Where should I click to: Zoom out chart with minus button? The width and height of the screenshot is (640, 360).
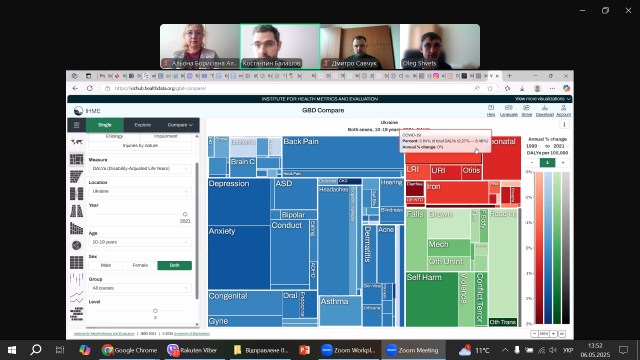click(534, 334)
